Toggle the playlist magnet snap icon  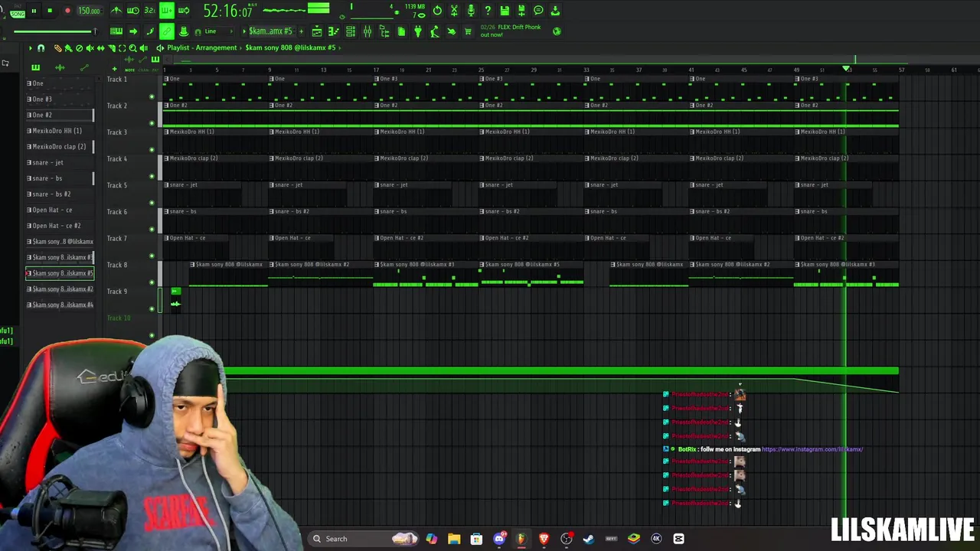pos(41,48)
